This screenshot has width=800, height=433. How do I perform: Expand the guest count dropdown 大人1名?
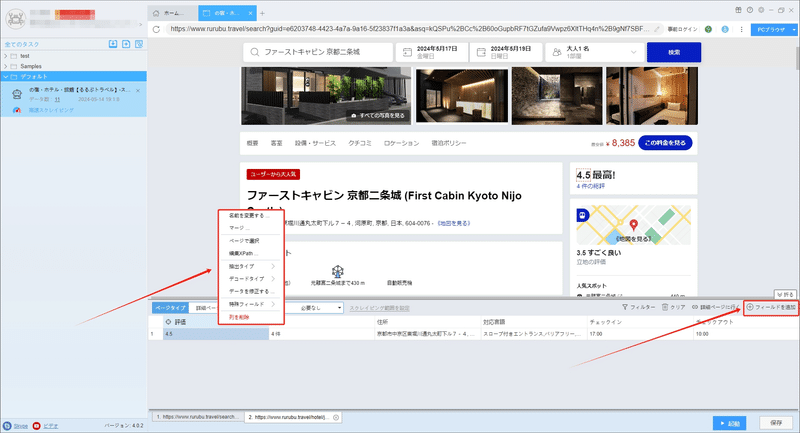click(x=595, y=52)
